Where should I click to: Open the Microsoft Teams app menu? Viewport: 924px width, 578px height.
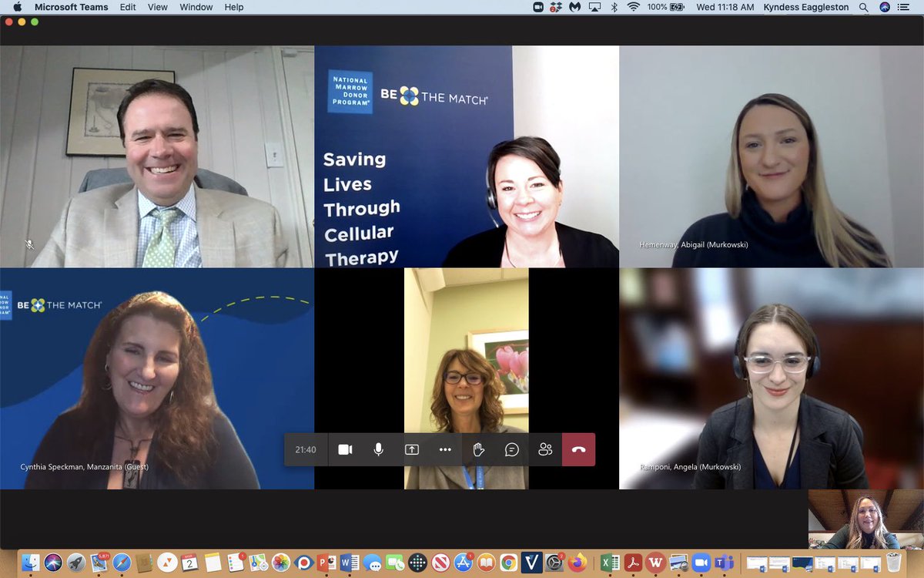72,7
